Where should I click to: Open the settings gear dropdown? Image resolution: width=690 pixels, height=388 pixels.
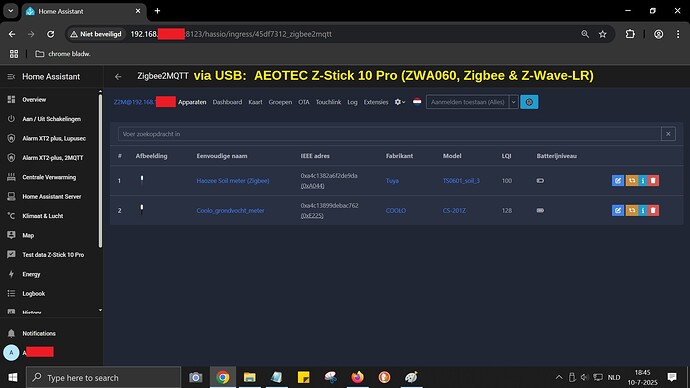point(400,102)
